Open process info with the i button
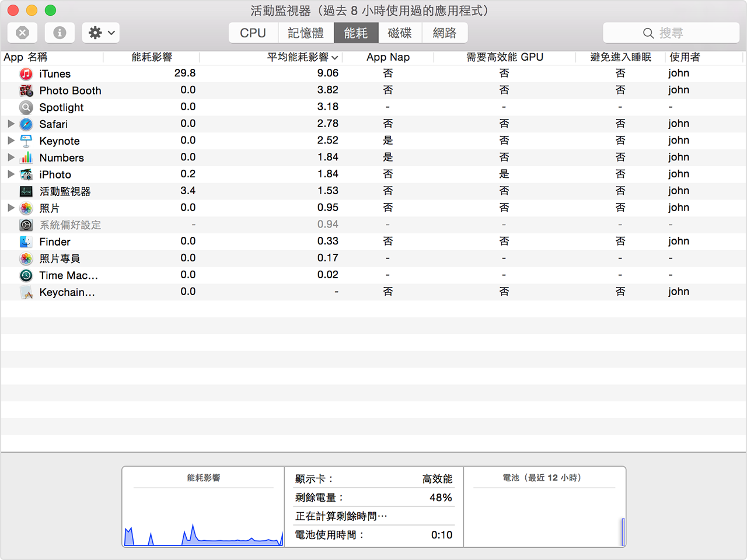747x560 pixels. click(x=60, y=33)
